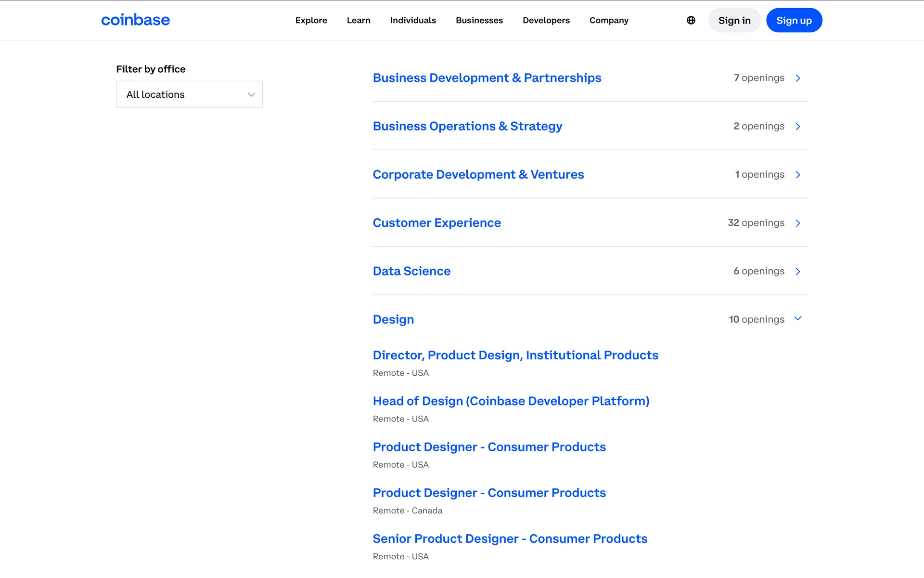This screenshot has height=578, width=924.
Task: Open the All locations office filter dropdown
Action: [189, 94]
